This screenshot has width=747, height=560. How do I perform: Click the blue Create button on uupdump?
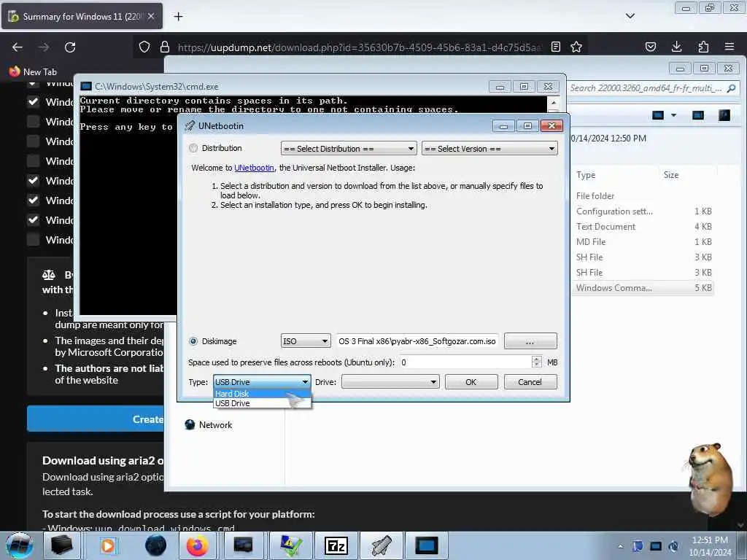tap(96, 419)
